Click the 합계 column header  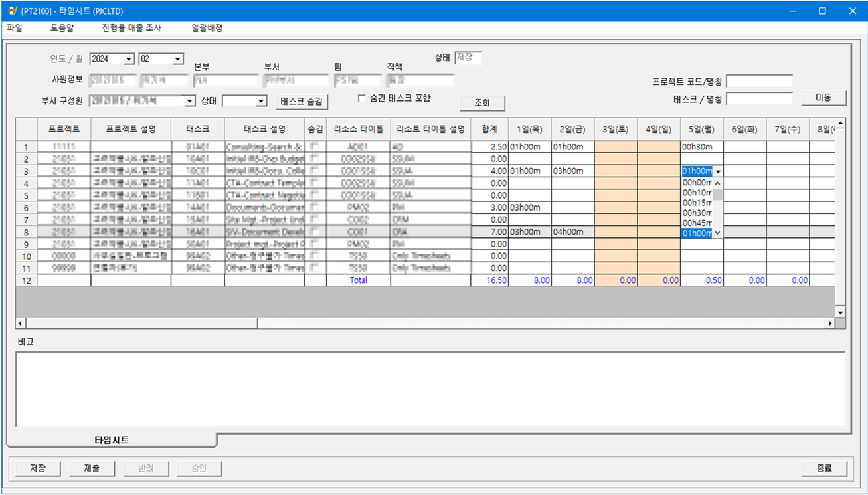tap(489, 129)
